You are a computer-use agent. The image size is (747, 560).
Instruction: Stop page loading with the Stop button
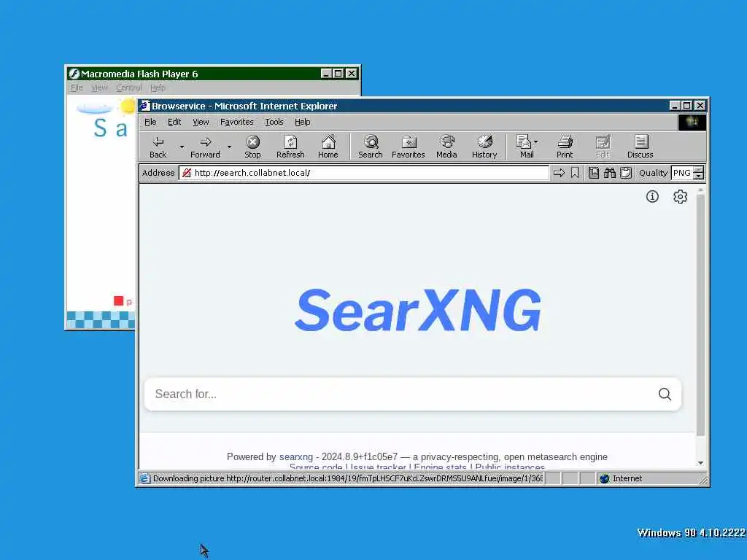click(x=252, y=147)
